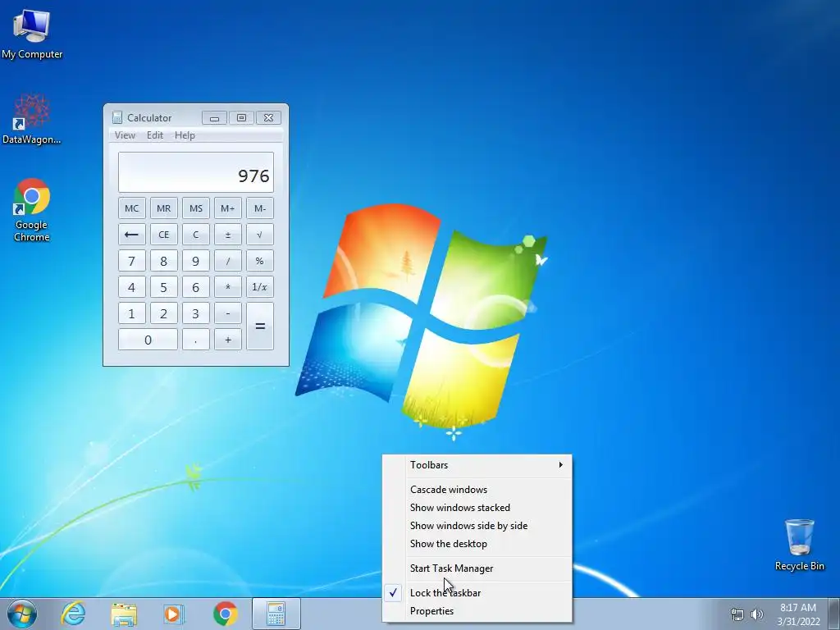Click the equals key
This screenshot has height=630, width=840.
coord(260,326)
